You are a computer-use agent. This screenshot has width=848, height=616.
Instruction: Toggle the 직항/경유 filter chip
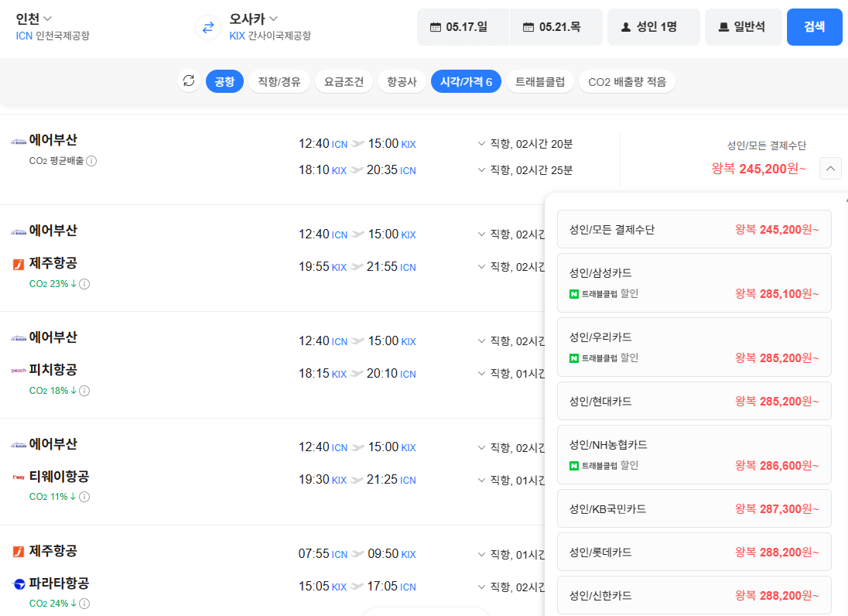279,81
